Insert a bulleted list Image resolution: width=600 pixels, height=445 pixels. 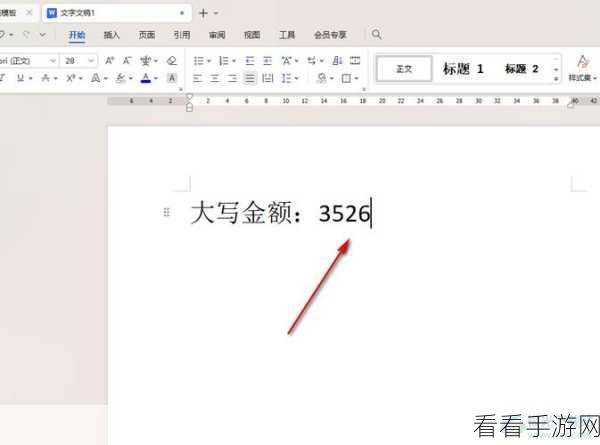tap(199, 60)
